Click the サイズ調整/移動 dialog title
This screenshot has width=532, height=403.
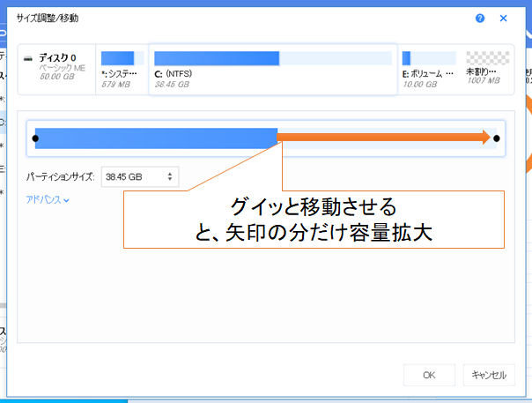tap(48, 18)
